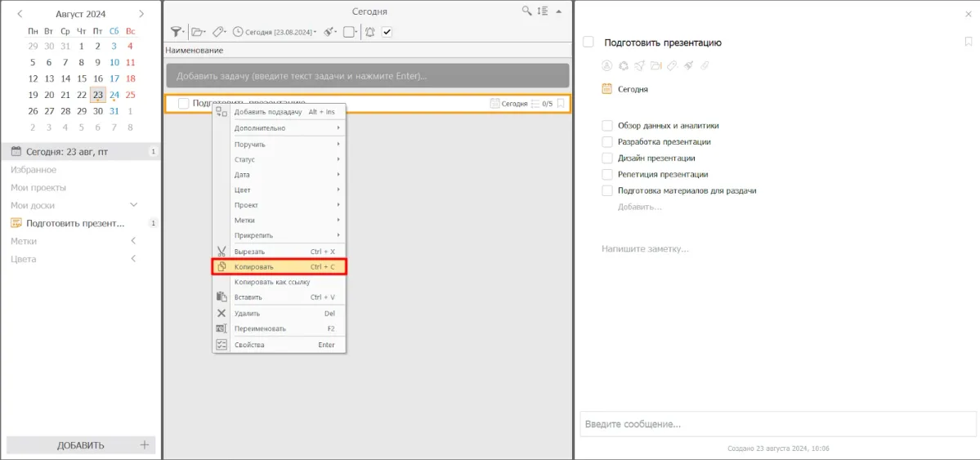Check the "Репетиция презентации" subtask
This screenshot has width=980, height=460.
[x=607, y=174]
